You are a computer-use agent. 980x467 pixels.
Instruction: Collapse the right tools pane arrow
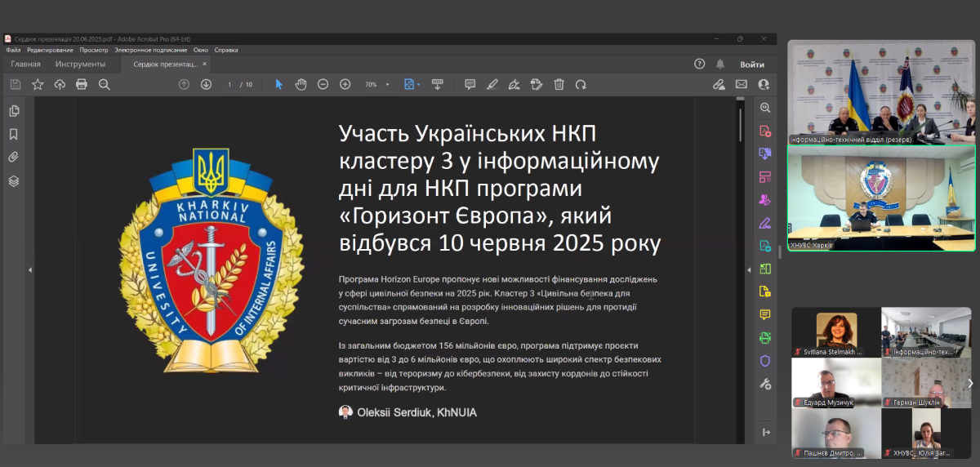[748, 270]
